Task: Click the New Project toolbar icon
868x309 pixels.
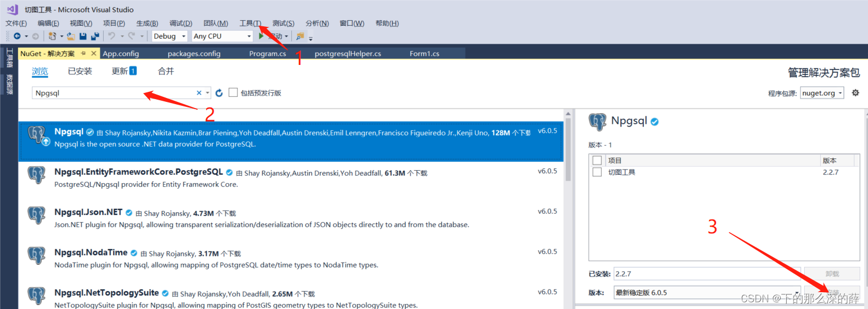Action: point(52,36)
